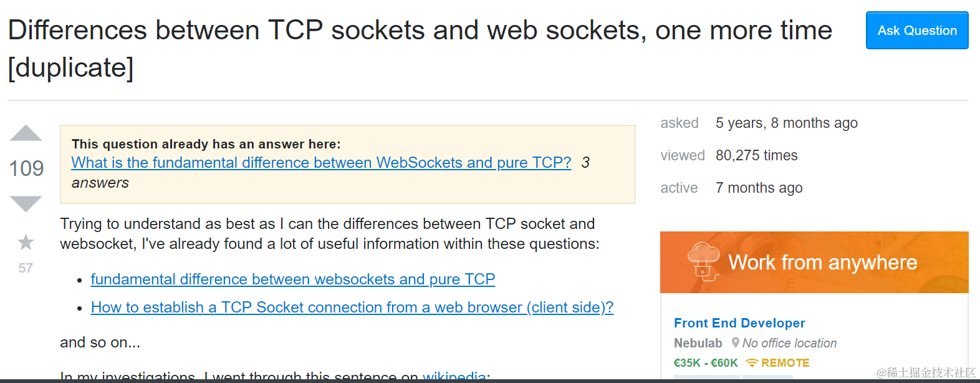Click the favorite count 57
The image size is (980, 383).
tap(26, 268)
